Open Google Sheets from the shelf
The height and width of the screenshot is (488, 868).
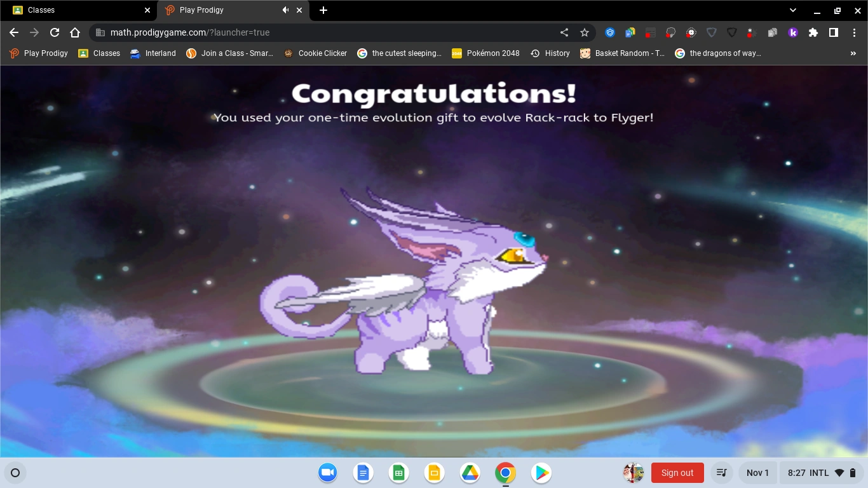[398, 473]
